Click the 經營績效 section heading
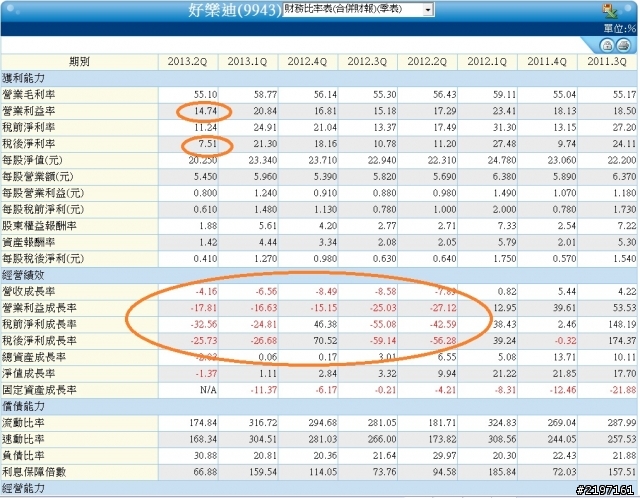This screenshot has height=498, width=640. coord(23,275)
